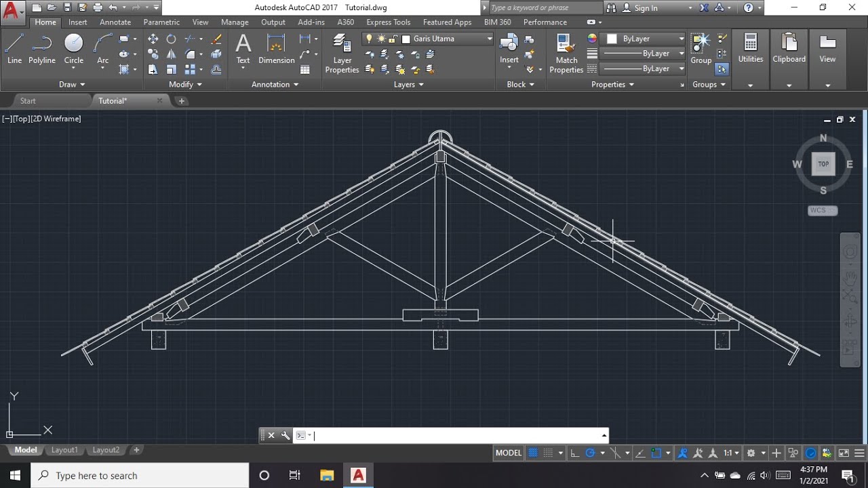Select the Scale tool icon
This screenshot has height=488, width=868.
pyautogui.click(x=172, y=69)
